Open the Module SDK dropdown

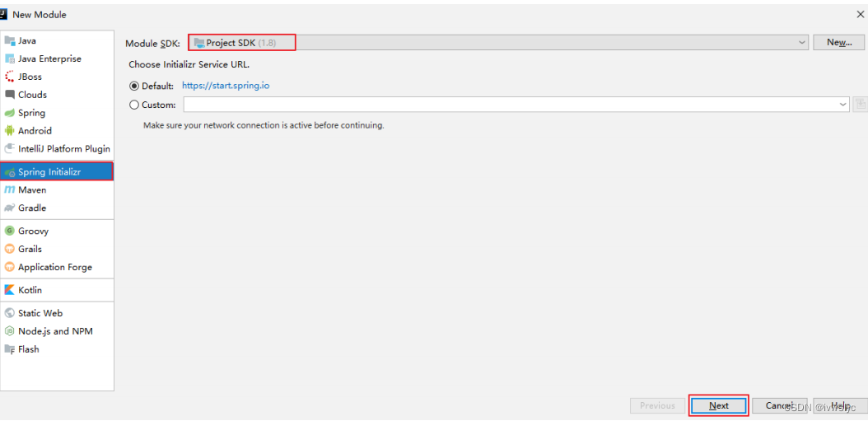click(498, 42)
